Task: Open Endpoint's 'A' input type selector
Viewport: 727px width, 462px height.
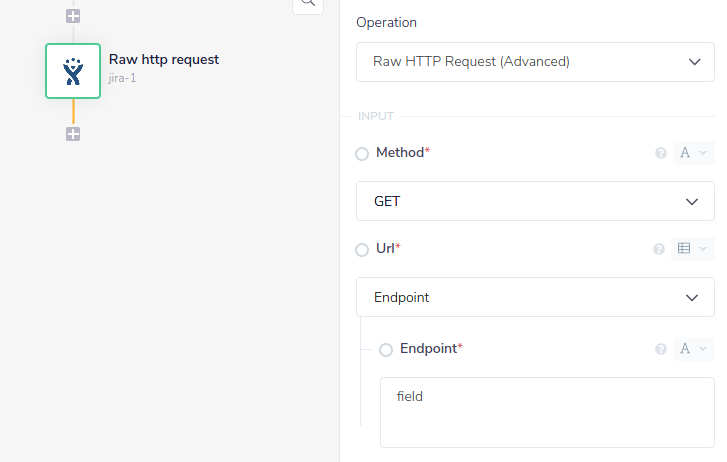Action: (693, 349)
